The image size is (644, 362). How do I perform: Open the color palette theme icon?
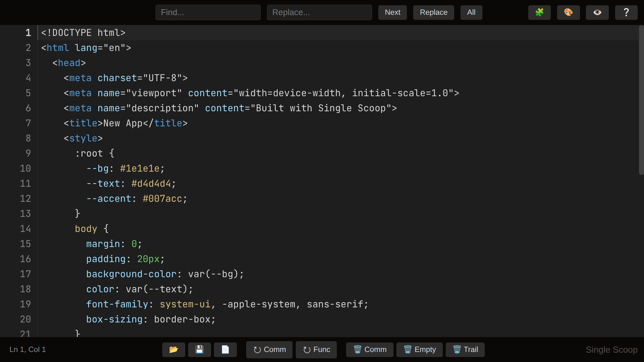(568, 12)
